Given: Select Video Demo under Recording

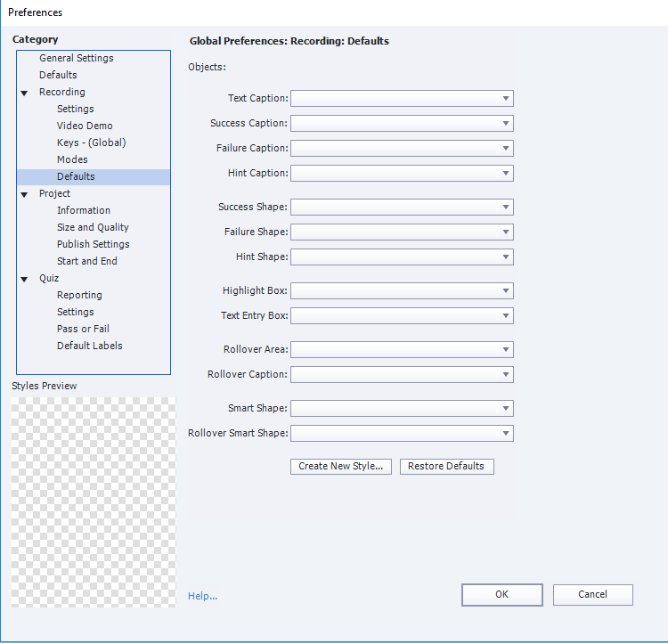Looking at the screenshot, I should point(85,126).
